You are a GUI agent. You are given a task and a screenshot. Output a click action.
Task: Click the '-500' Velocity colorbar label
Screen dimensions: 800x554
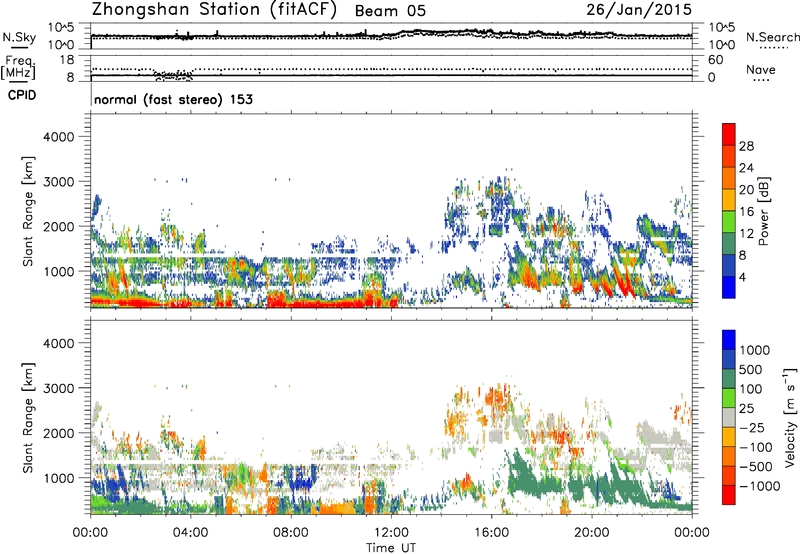[x=756, y=467]
